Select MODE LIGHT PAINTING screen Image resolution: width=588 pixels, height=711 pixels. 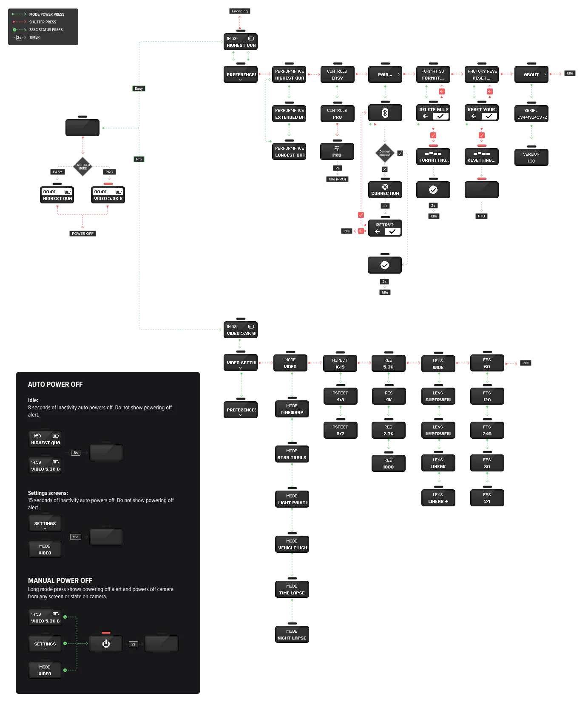click(292, 499)
